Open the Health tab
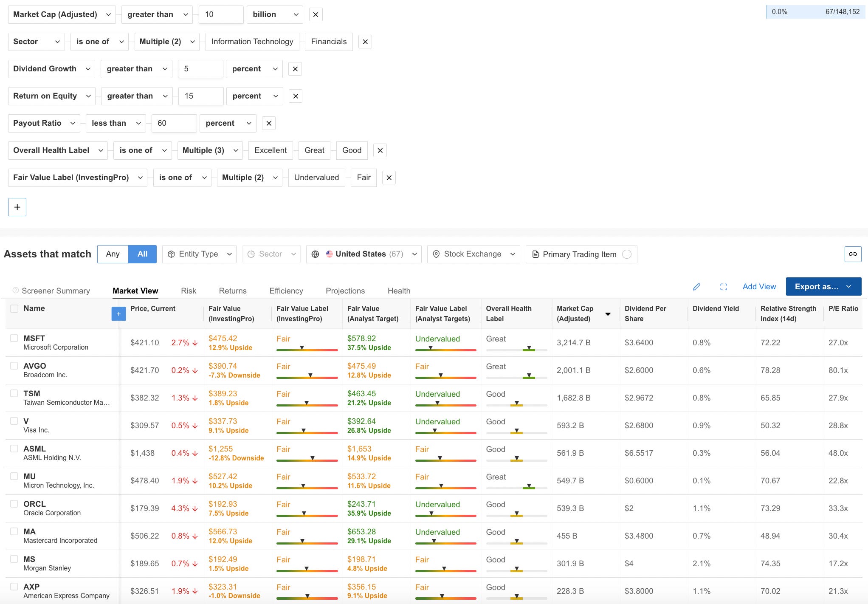Image resolution: width=868 pixels, height=604 pixels. tap(399, 291)
